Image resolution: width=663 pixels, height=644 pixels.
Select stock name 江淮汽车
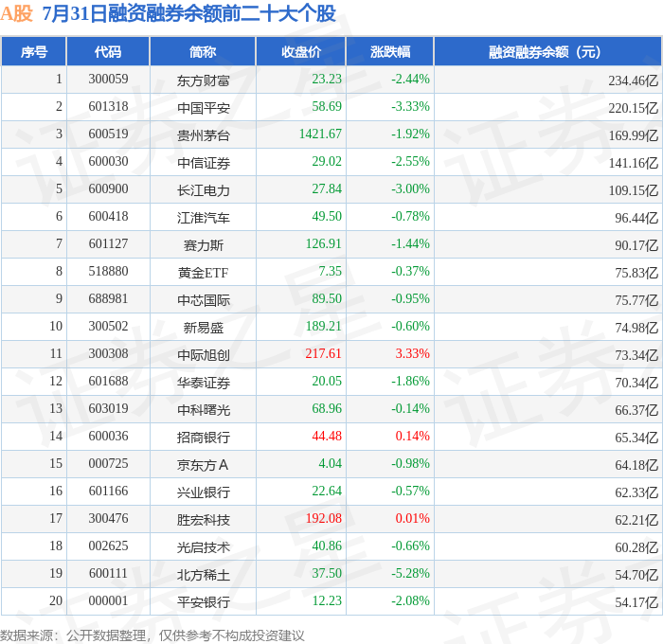coord(204,218)
